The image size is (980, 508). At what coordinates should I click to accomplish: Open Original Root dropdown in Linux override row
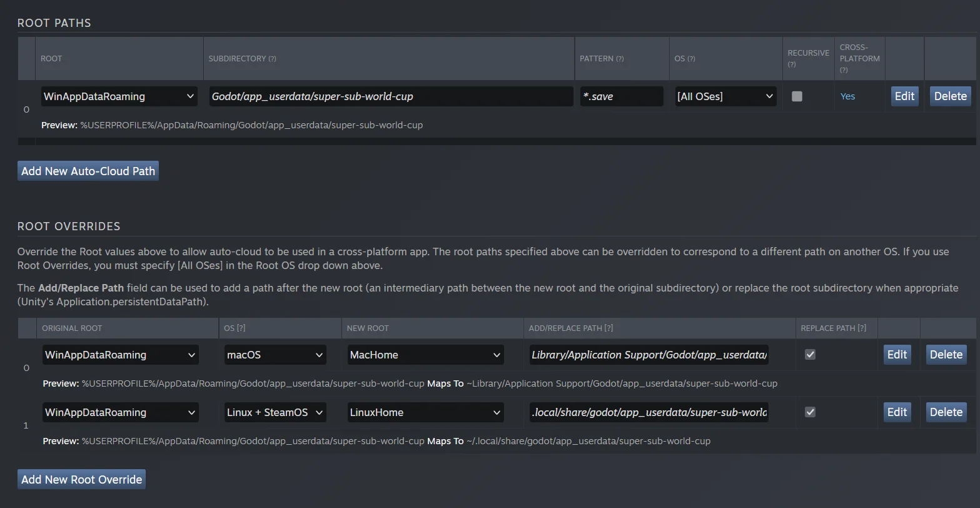click(x=121, y=412)
